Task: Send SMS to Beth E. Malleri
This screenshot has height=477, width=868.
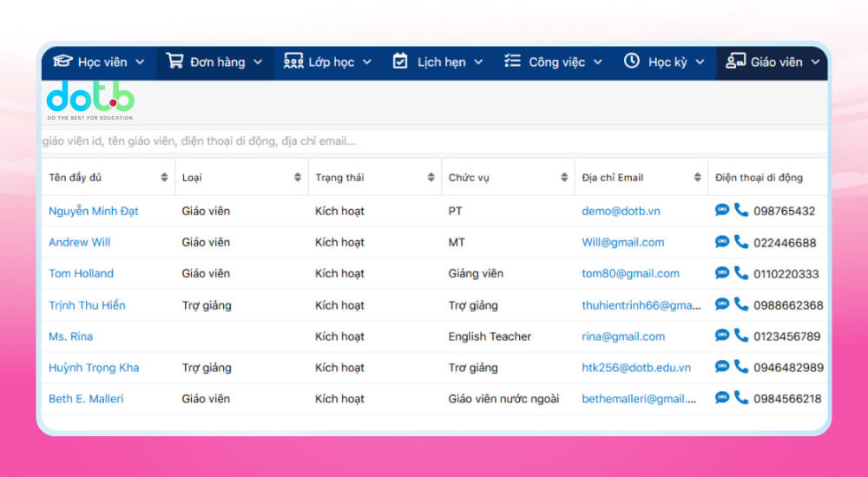Action: pyautogui.click(x=722, y=397)
